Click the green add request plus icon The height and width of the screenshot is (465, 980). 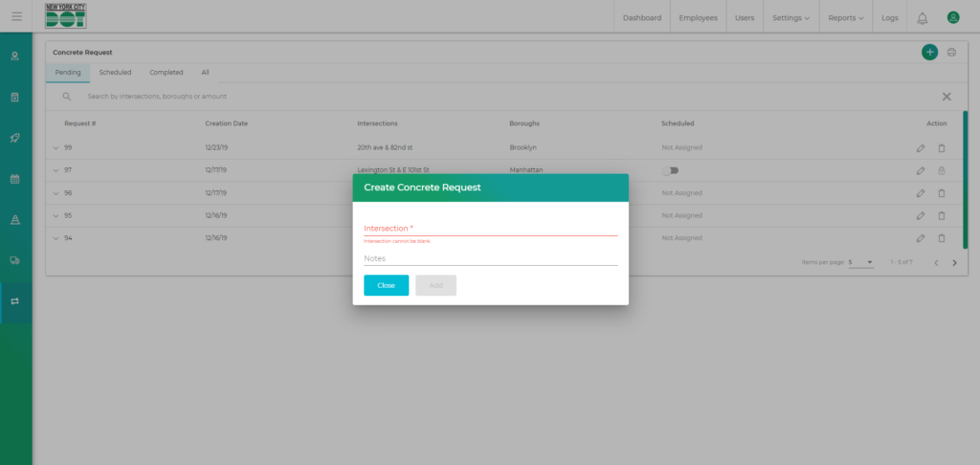[929, 52]
